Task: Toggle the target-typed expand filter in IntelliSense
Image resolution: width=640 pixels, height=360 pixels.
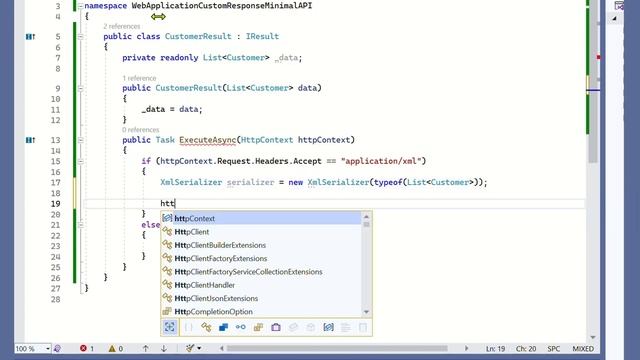Action: pyautogui.click(x=170, y=327)
